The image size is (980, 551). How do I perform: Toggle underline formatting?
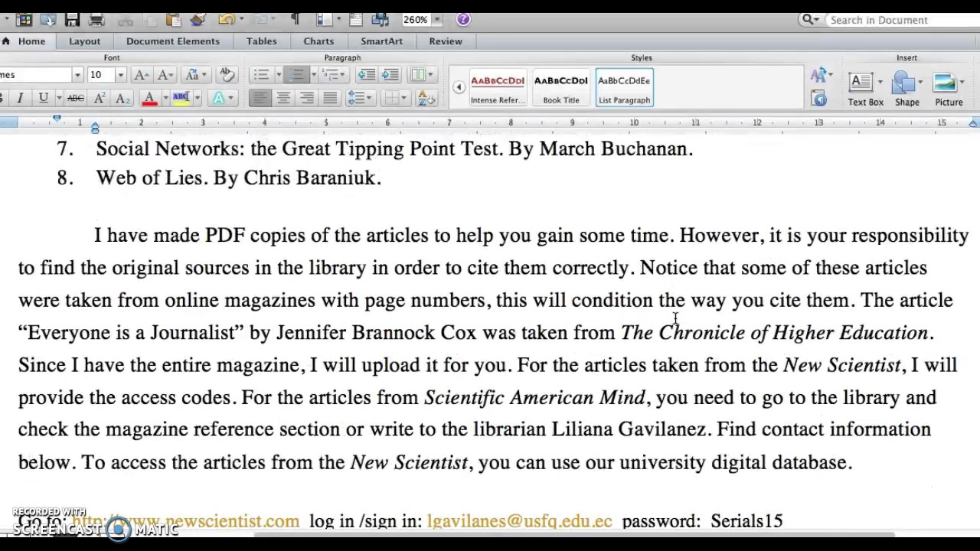click(x=43, y=98)
